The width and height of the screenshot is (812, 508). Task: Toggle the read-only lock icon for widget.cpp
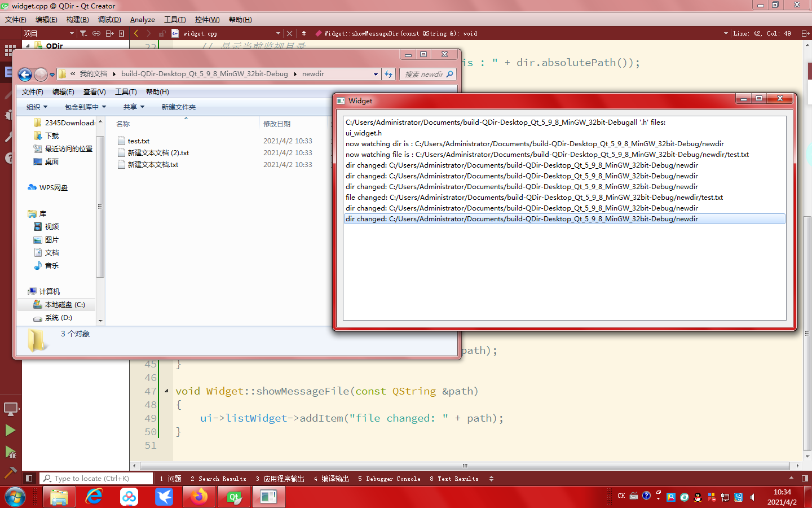(162, 33)
